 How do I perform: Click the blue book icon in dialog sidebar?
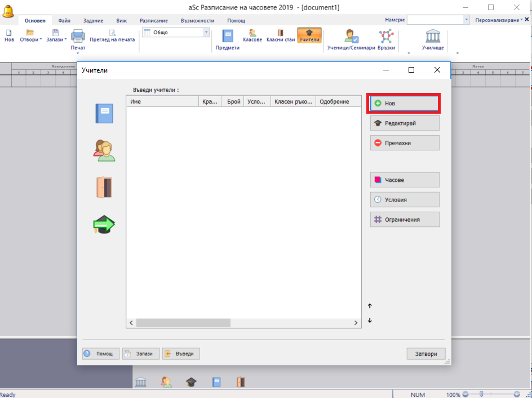104,113
